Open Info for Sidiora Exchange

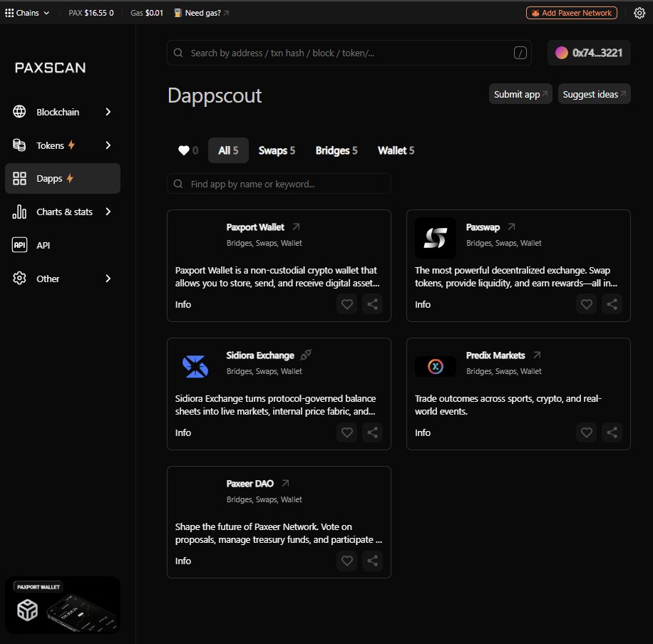[182, 432]
